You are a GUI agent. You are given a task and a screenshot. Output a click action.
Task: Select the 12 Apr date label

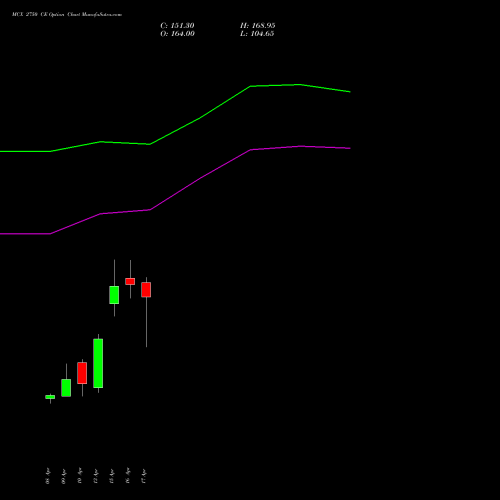tap(96, 476)
